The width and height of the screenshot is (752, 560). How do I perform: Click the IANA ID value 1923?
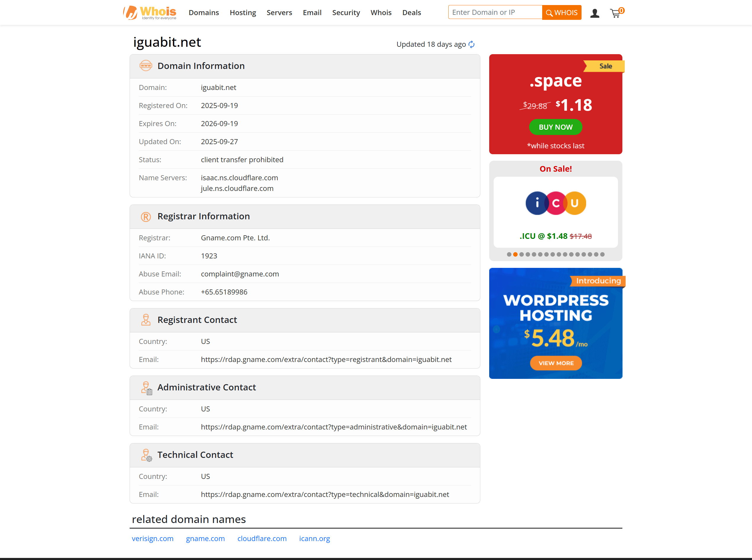click(x=209, y=256)
